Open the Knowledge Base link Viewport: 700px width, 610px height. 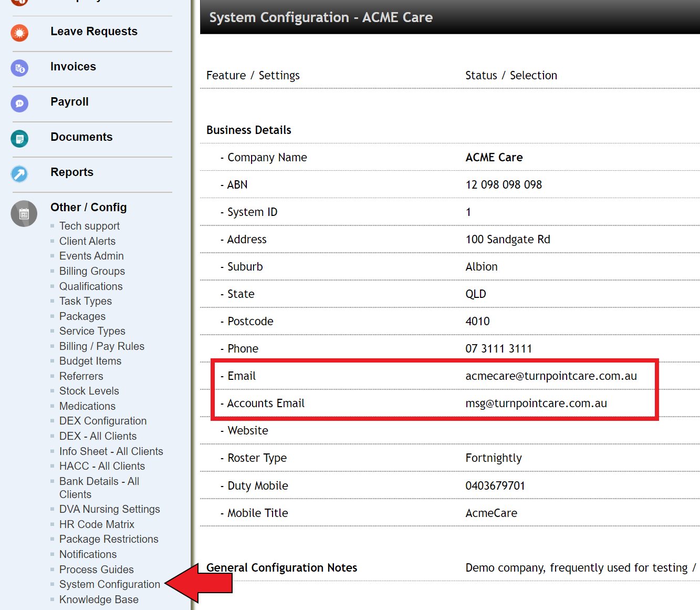[99, 599]
